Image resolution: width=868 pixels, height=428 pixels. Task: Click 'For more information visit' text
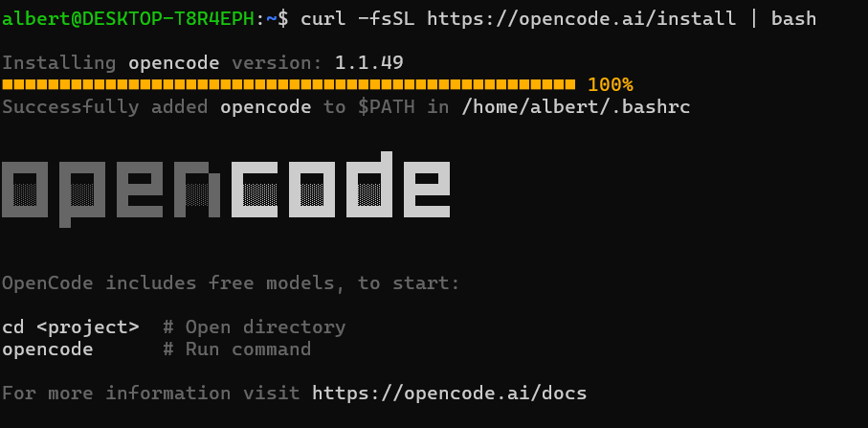[x=151, y=394]
